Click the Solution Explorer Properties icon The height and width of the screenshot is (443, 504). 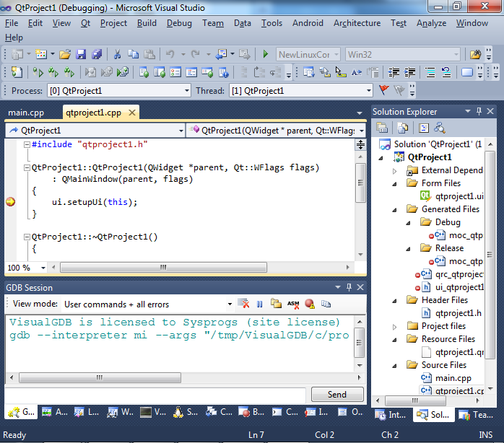(382, 128)
